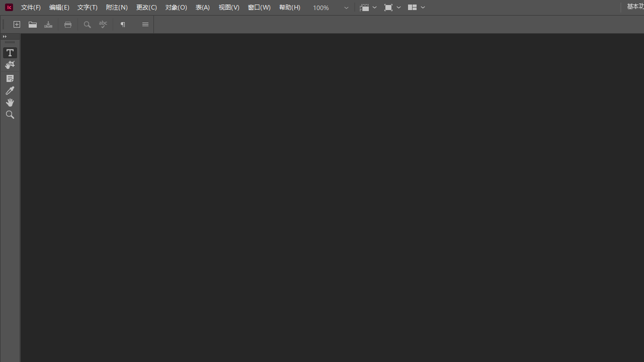This screenshot has height=362, width=644.
Task: Open the 文字(T) menu
Action: click(x=88, y=8)
